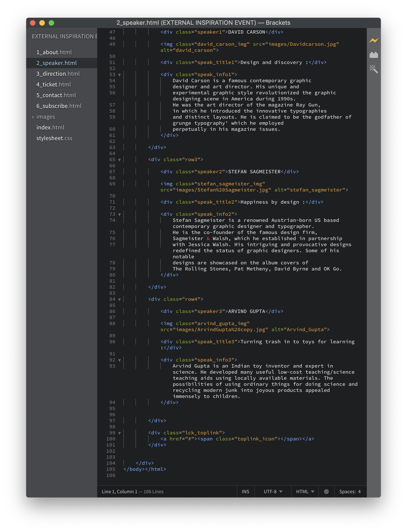
Task: Open Live Preview lightning bolt icon
Action: click(x=374, y=40)
